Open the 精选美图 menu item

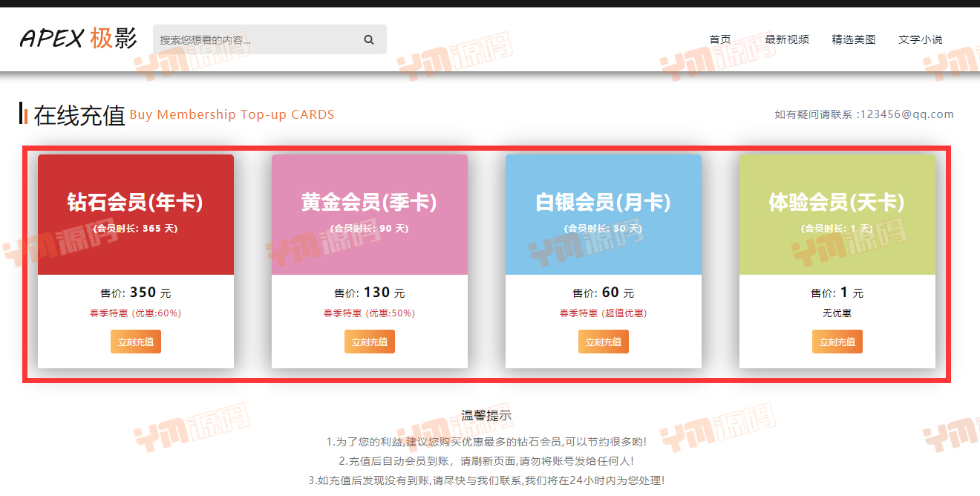pos(854,39)
